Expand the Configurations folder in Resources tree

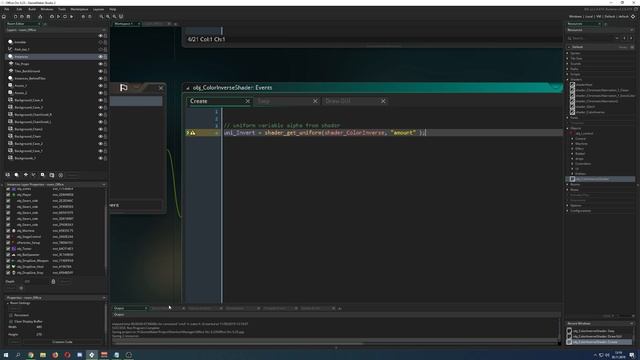pos(567,211)
